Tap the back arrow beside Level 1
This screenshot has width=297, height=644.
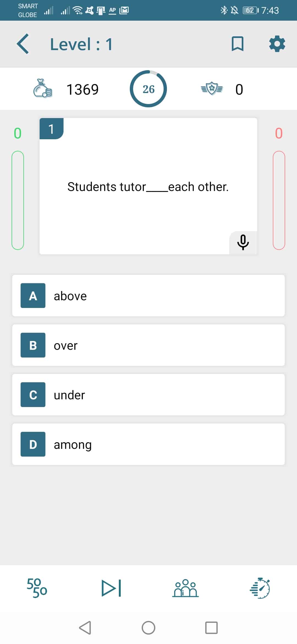pyautogui.click(x=23, y=44)
